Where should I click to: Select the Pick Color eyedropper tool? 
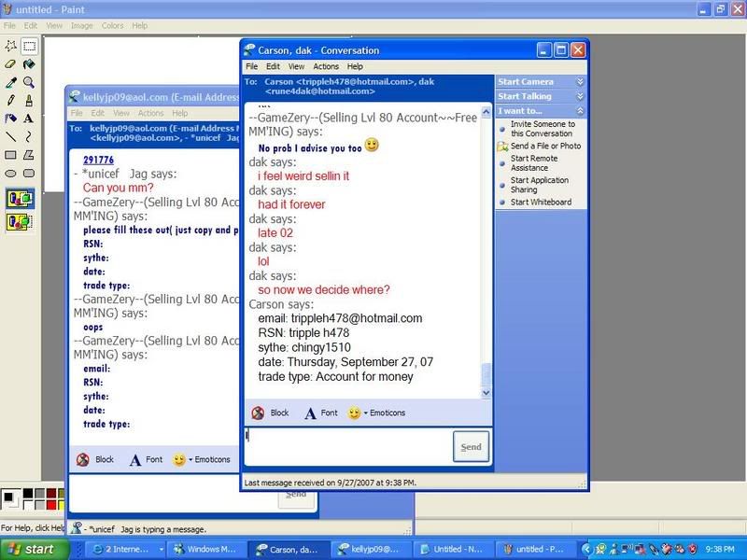(x=10, y=82)
